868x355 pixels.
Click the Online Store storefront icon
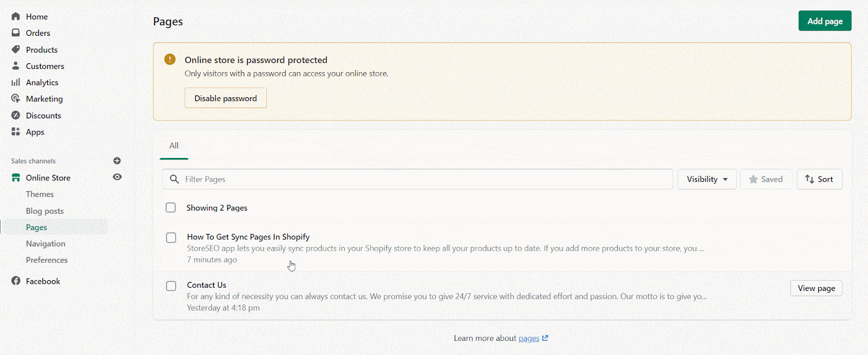point(16,177)
